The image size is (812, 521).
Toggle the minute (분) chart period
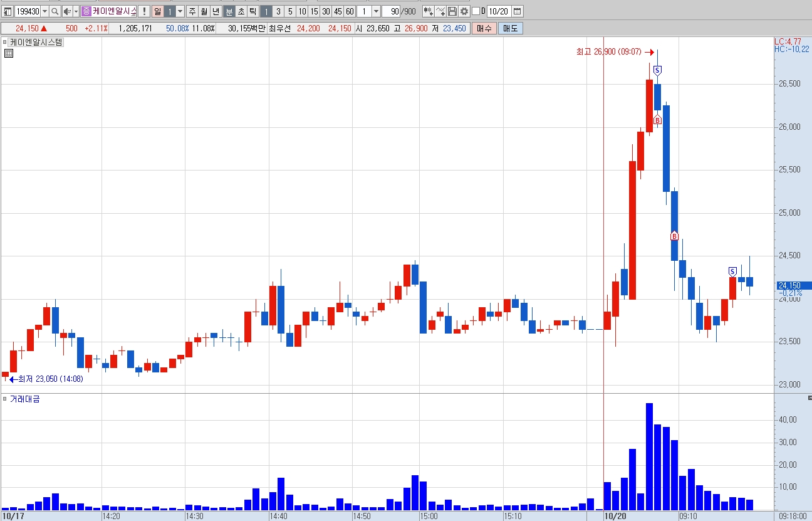click(229, 11)
